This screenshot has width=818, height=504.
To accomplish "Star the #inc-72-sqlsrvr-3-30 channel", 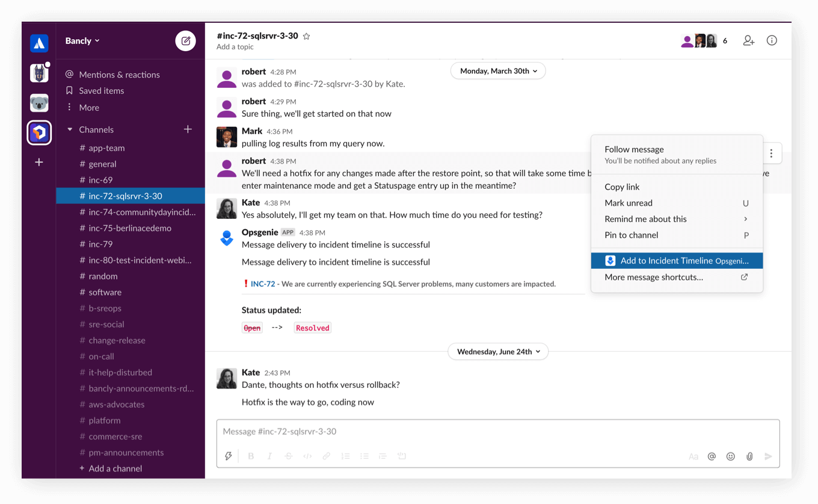I will 306,35.
